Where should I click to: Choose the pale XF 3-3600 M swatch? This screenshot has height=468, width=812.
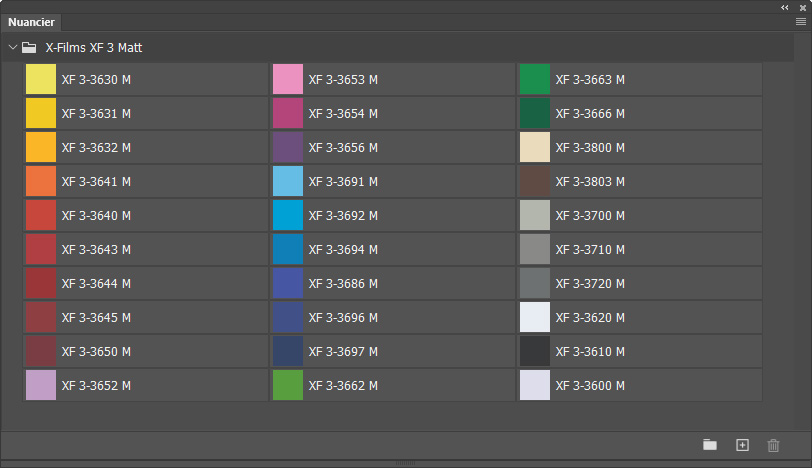pos(535,385)
